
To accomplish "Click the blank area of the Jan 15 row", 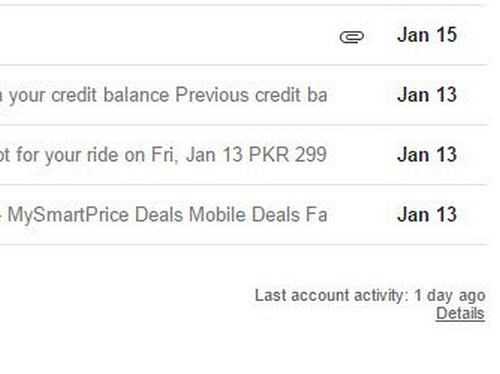I will click(167, 35).
